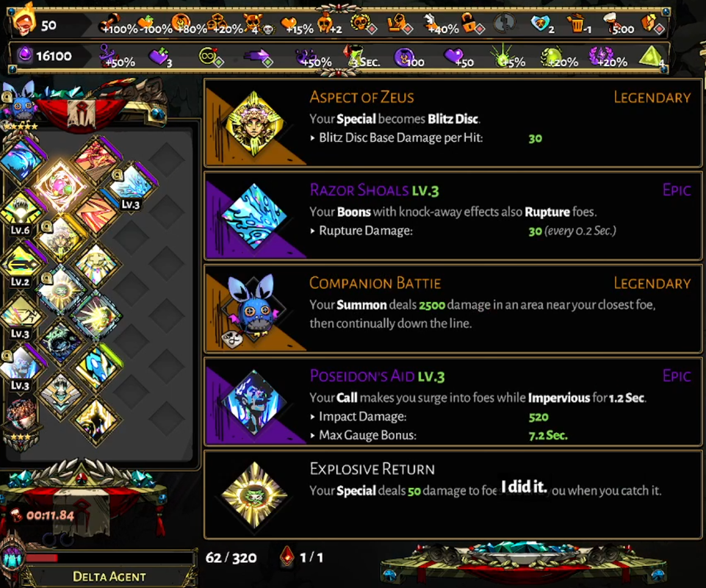706x588 pixels.
Task: Click the Companion Battie bat icon
Action: click(253, 308)
